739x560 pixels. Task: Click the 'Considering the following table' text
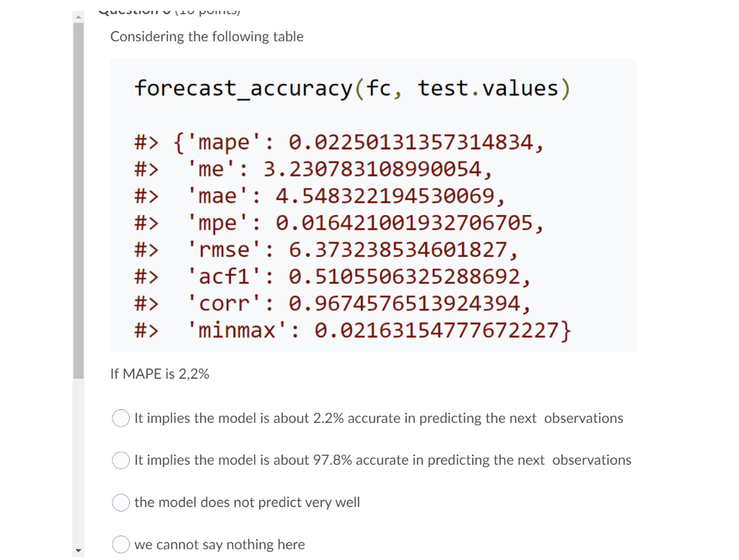click(207, 36)
